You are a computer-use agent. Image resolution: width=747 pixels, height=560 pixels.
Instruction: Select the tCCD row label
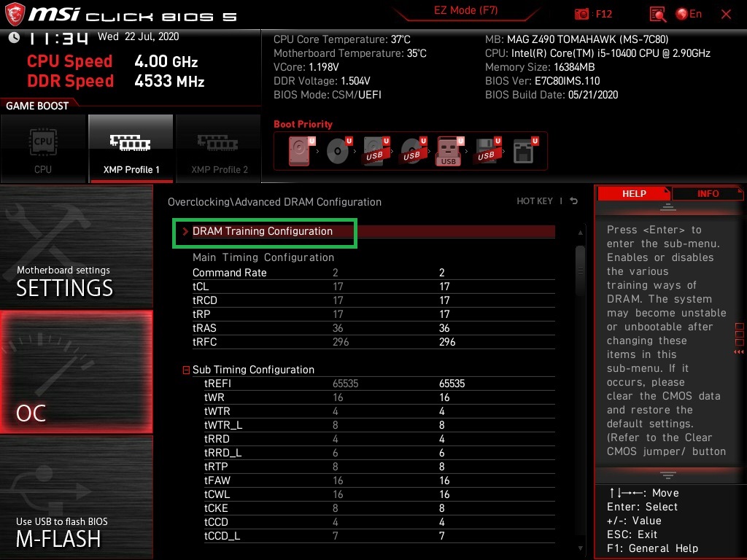(216, 522)
